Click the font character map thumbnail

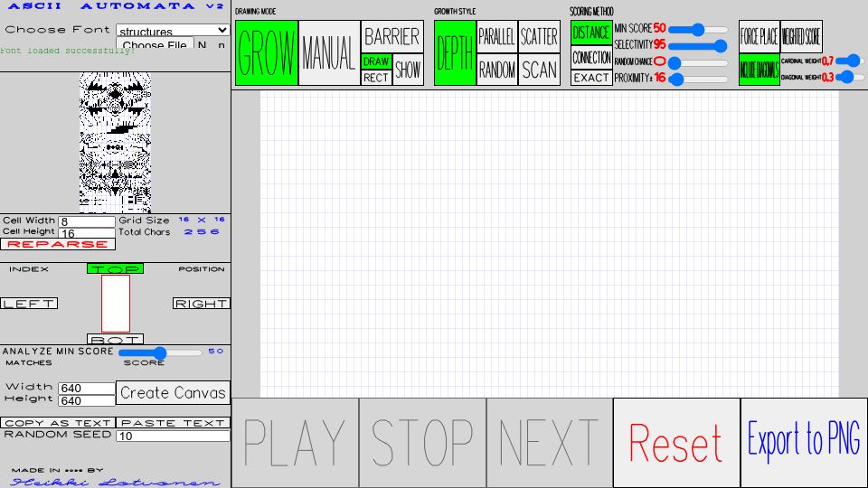[115, 143]
